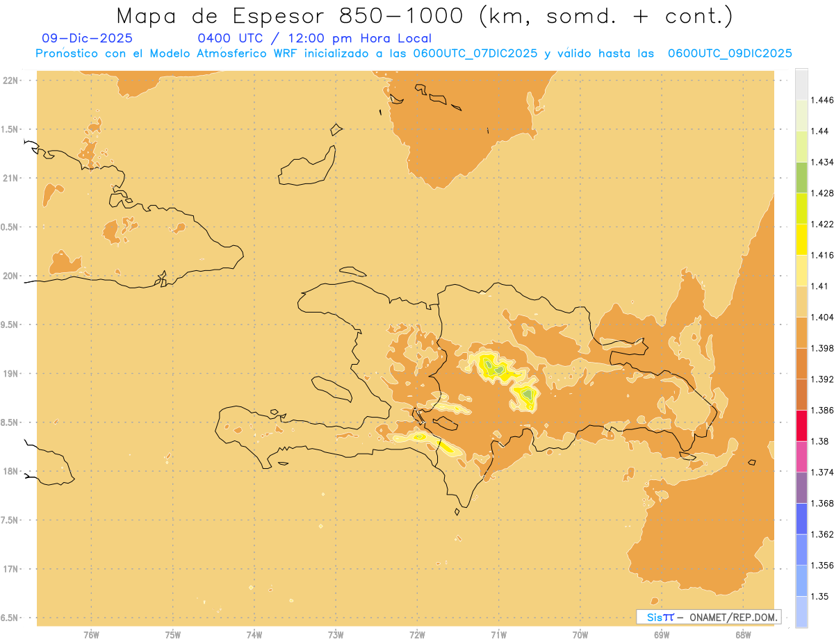Image resolution: width=834 pixels, height=644 pixels.
Task: Click the '21N' latitude label
Action: point(11,178)
